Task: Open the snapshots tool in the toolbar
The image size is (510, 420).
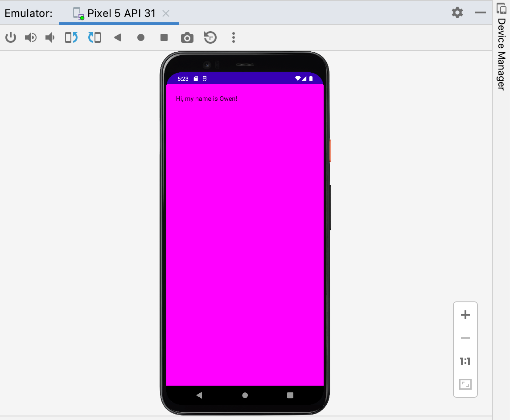Action: tap(210, 37)
